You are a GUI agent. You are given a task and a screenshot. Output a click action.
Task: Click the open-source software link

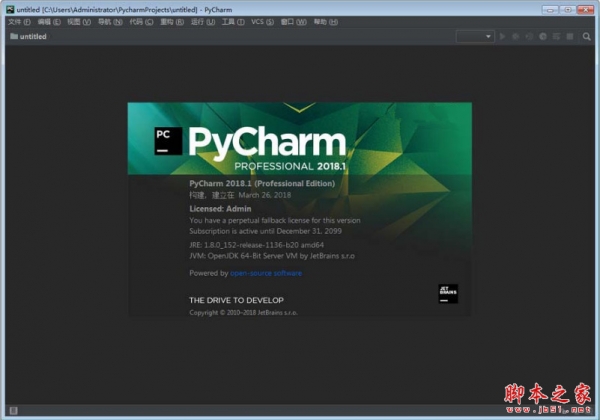click(x=266, y=272)
